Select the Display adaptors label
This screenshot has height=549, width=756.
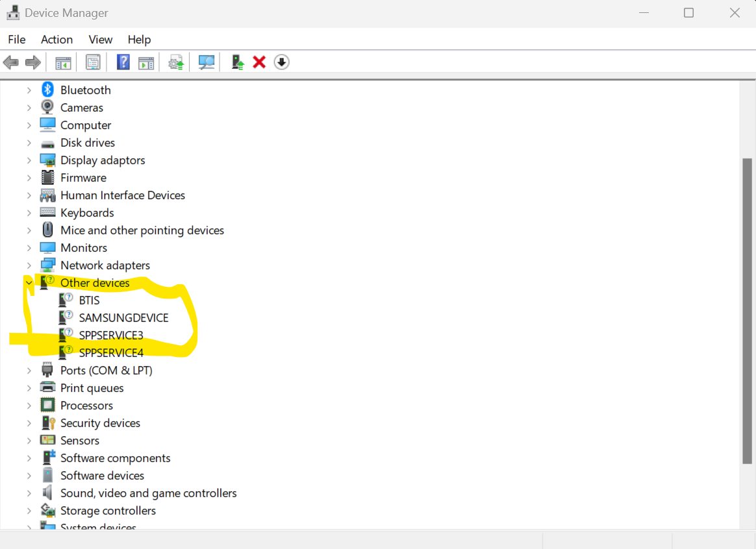(x=103, y=160)
